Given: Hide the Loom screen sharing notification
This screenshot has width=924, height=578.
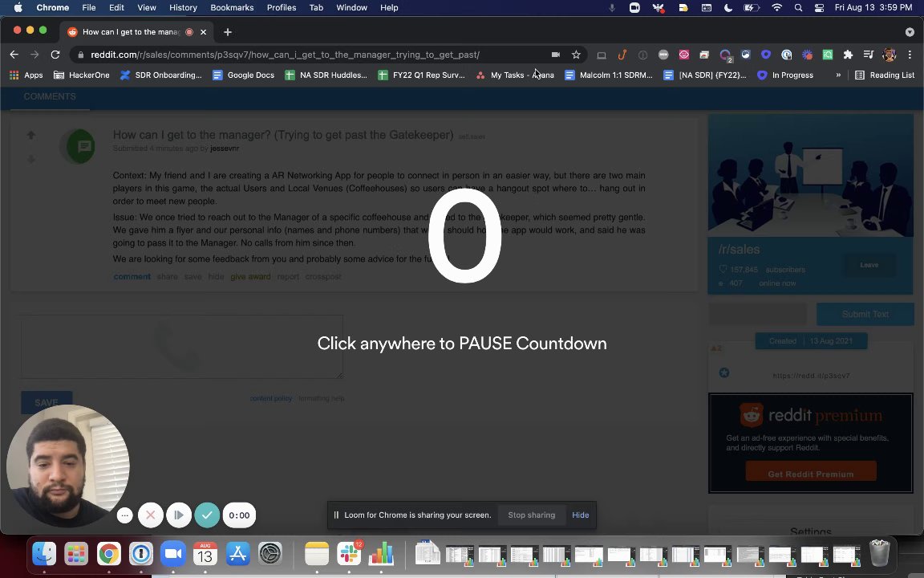Looking at the screenshot, I should pyautogui.click(x=581, y=515).
